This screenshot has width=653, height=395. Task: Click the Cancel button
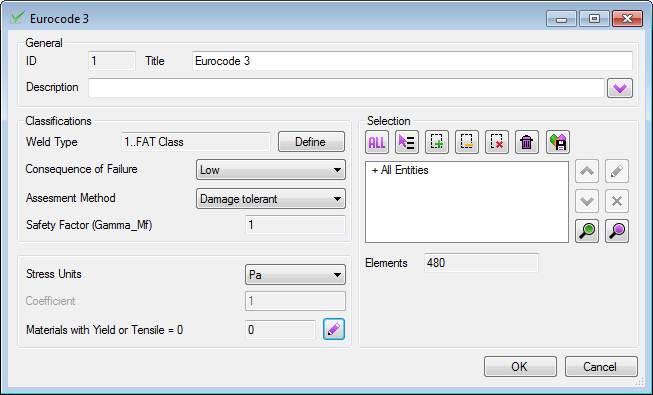[x=601, y=367]
